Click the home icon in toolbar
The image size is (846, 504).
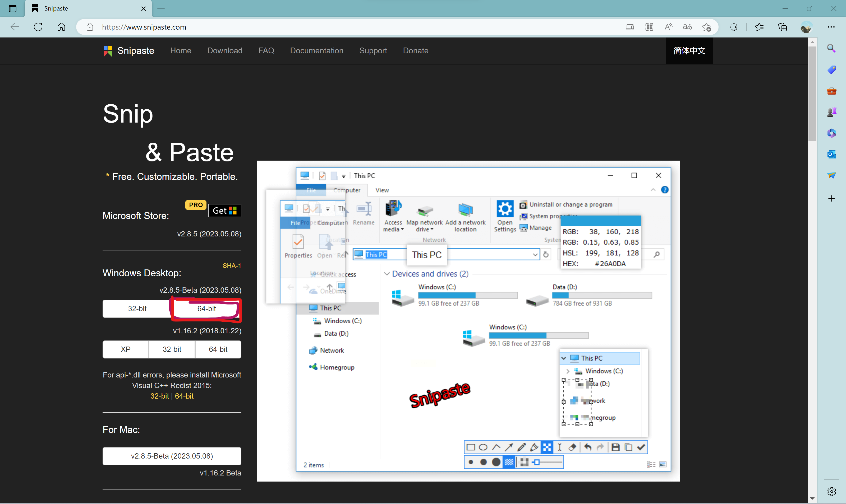pyautogui.click(x=61, y=27)
